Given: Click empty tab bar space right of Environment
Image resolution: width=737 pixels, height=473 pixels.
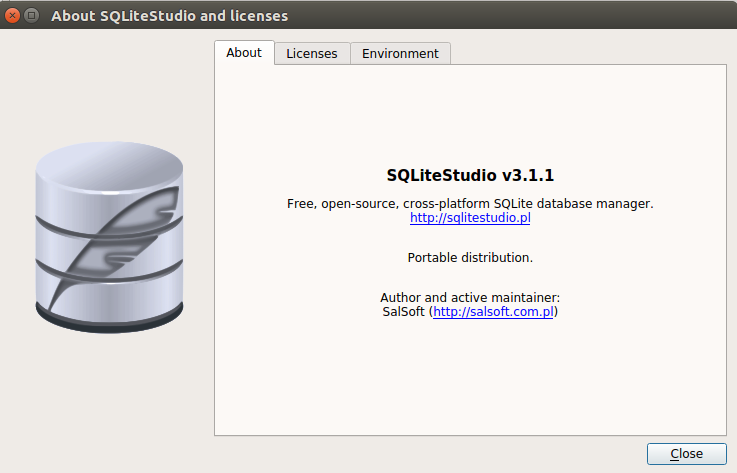Looking at the screenshot, I should click(x=590, y=53).
